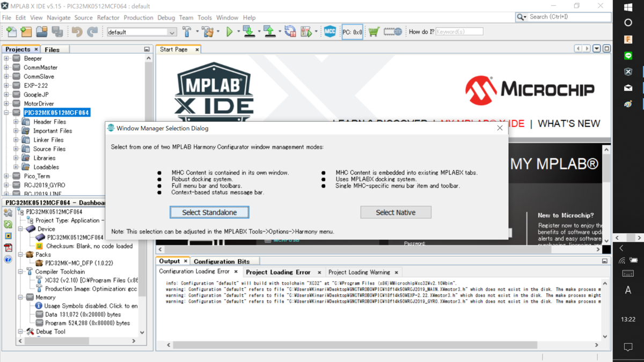Image resolution: width=644 pixels, height=362 pixels.
Task: Click the green Run Project arrow
Action: click(229, 32)
